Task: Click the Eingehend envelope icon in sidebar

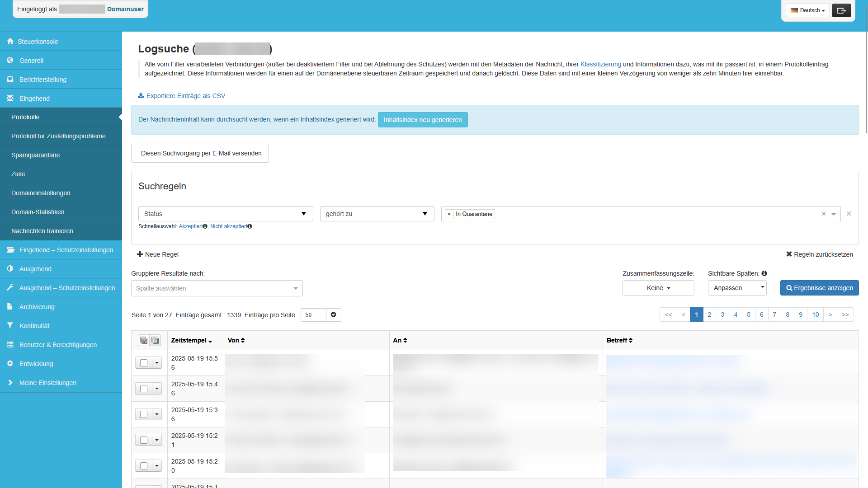Action: click(x=10, y=98)
